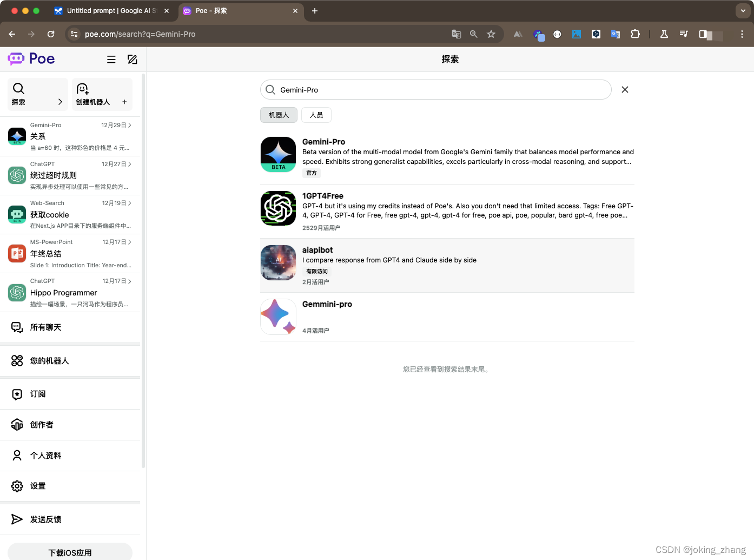
Task: Bookmark this page with star icon
Action: (491, 34)
